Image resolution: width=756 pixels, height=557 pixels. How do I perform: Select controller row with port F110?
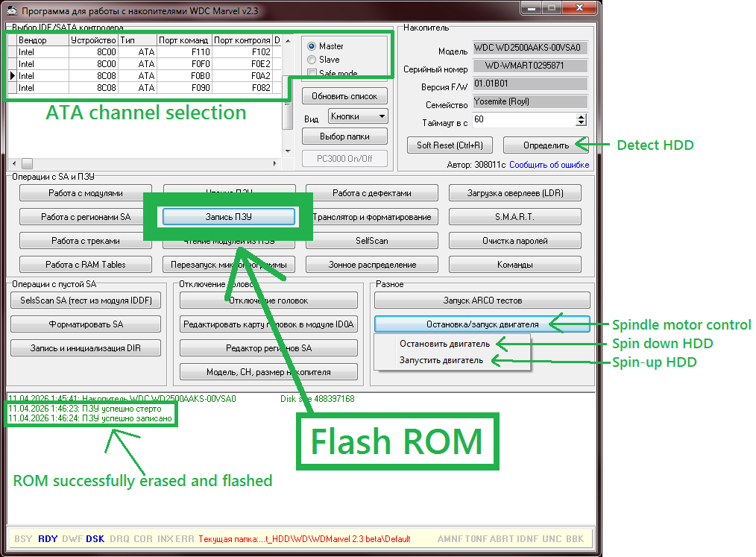point(145,52)
